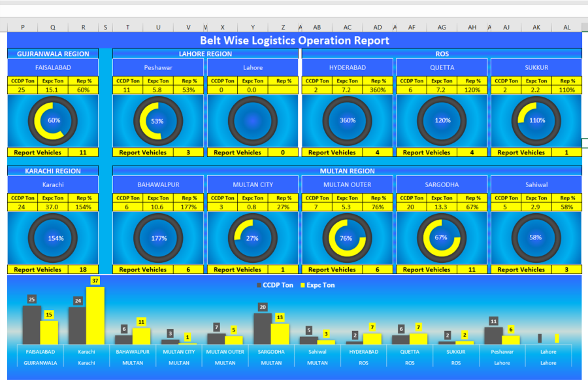Select the FAISALABAD 60% donut chart

(x=52, y=121)
